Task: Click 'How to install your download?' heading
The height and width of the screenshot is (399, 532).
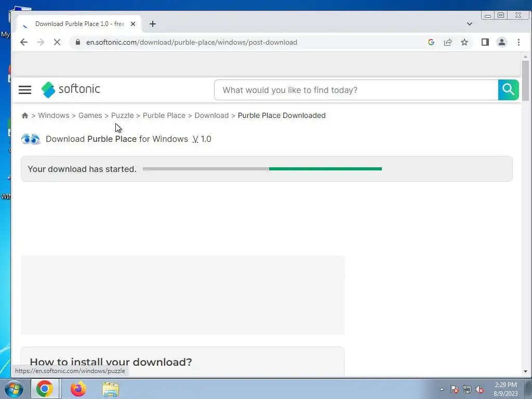Action: (111, 362)
